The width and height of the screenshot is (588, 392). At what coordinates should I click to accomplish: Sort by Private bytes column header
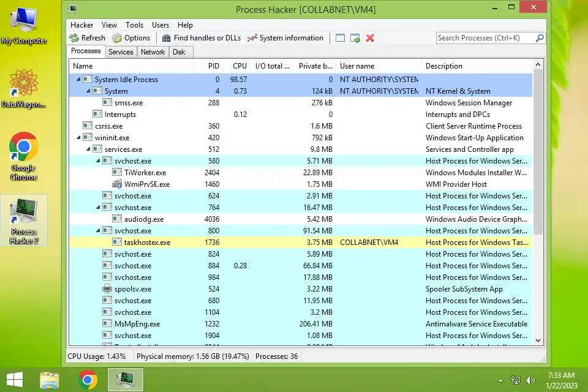coord(315,66)
